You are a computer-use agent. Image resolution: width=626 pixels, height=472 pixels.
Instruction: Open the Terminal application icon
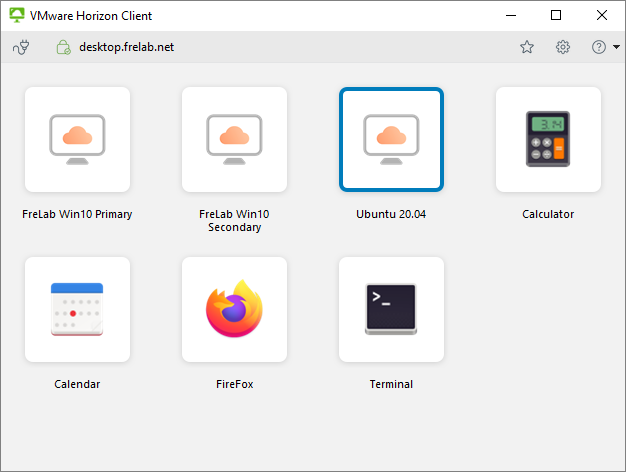point(391,309)
